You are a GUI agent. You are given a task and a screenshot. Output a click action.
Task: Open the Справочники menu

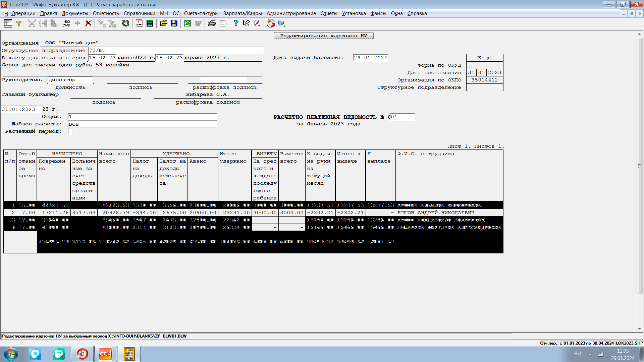point(139,13)
